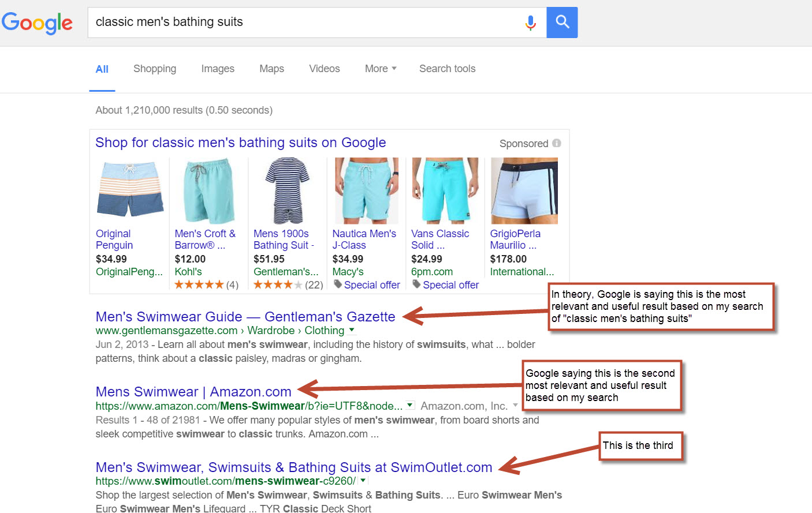The width and height of the screenshot is (812, 513).
Task: Open Search tools
Action: coord(448,69)
